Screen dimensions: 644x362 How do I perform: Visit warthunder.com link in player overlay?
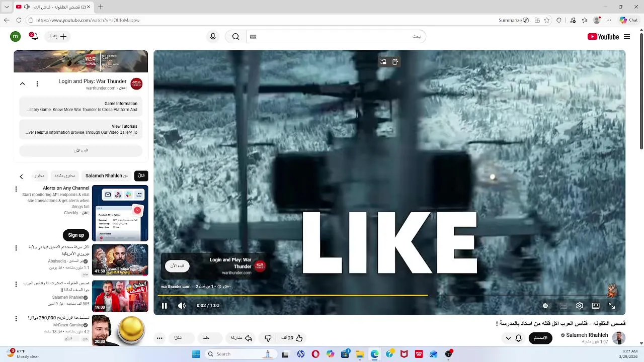point(176,287)
